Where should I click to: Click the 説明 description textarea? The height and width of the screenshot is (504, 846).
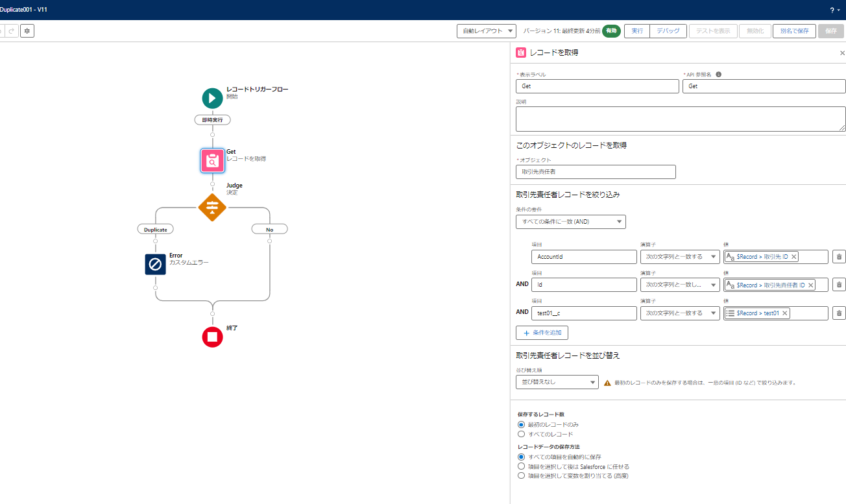pos(681,119)
